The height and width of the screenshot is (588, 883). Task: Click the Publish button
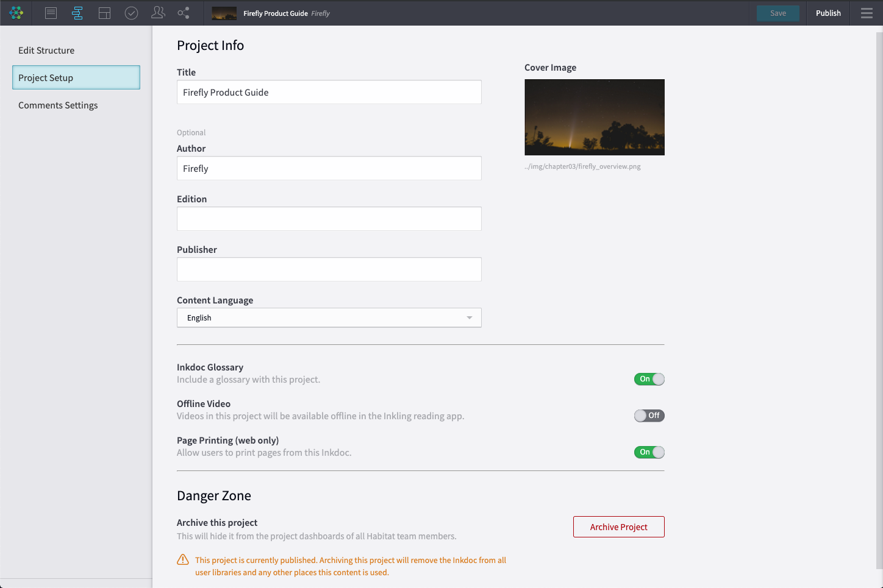click(828, 13)
